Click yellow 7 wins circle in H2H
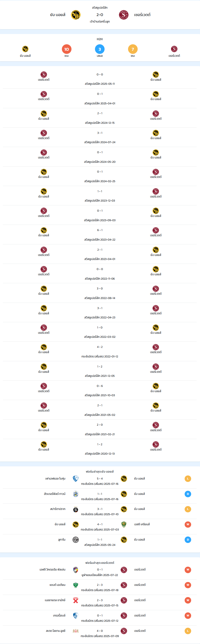This screenshot has width=200, height=644. [x=133, y=49]
